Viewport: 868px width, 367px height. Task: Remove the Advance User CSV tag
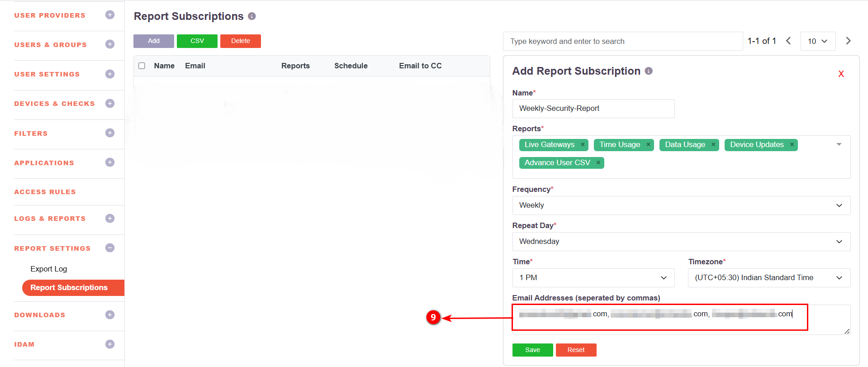(598, 163)
